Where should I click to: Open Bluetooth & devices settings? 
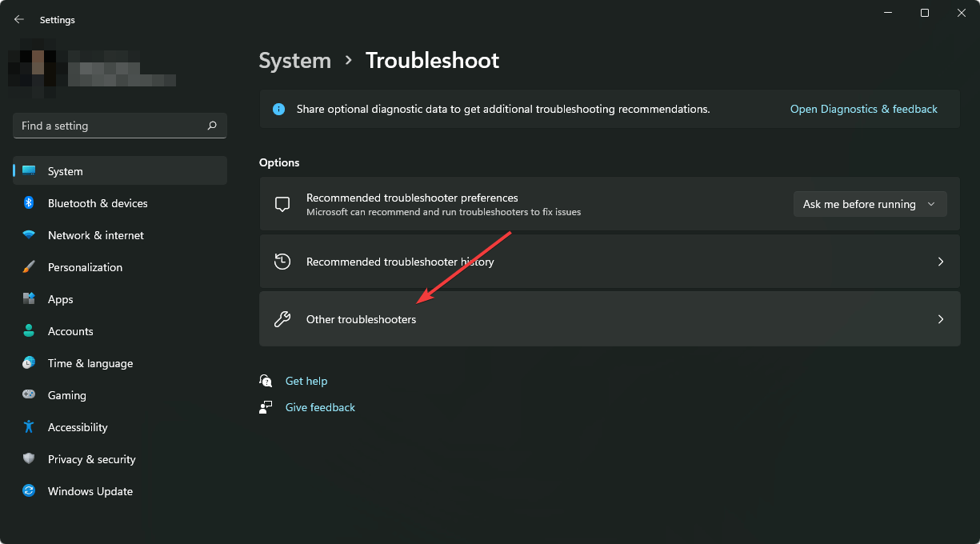(x=120, y=203)
